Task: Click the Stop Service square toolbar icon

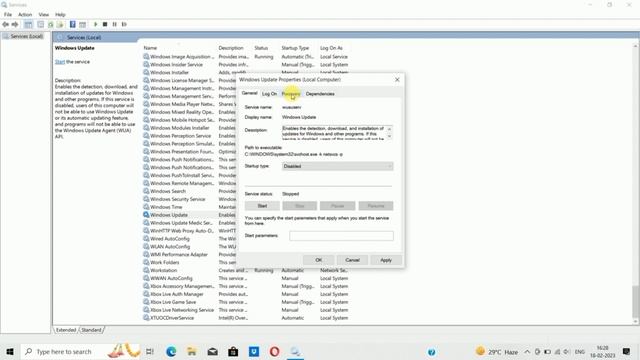Action: (x=105, y=24)
